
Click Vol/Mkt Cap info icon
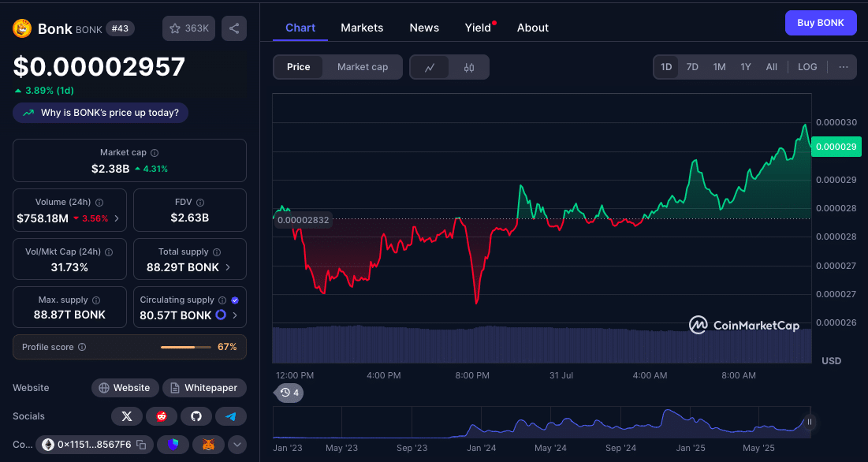[x=109, y=252]
